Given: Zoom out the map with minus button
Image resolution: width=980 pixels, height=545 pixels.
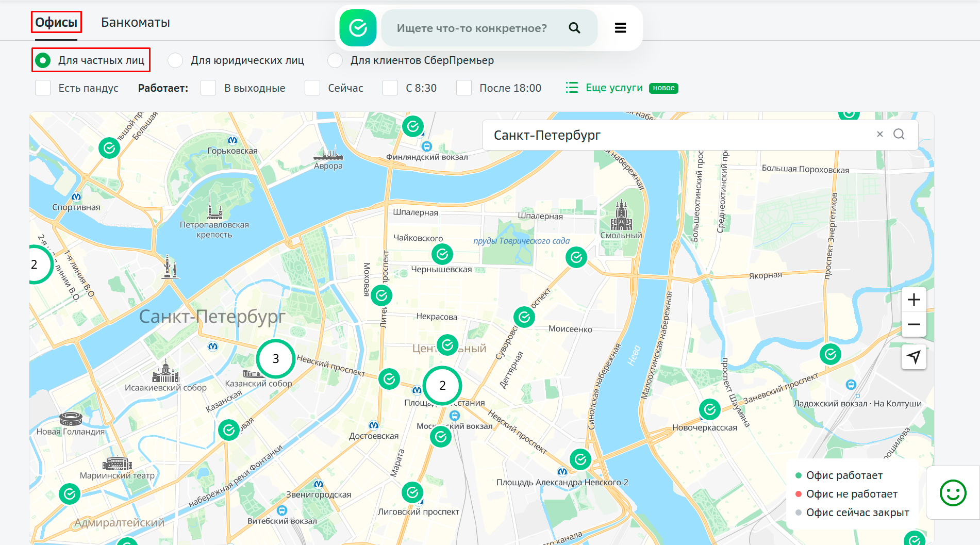Looking at the screenshot, I should tap(913, 324).
